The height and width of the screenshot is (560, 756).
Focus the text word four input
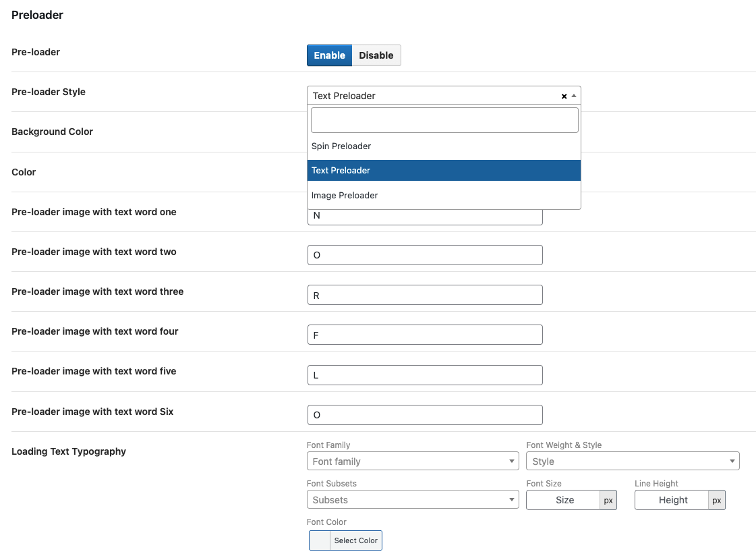click(424, 335)
